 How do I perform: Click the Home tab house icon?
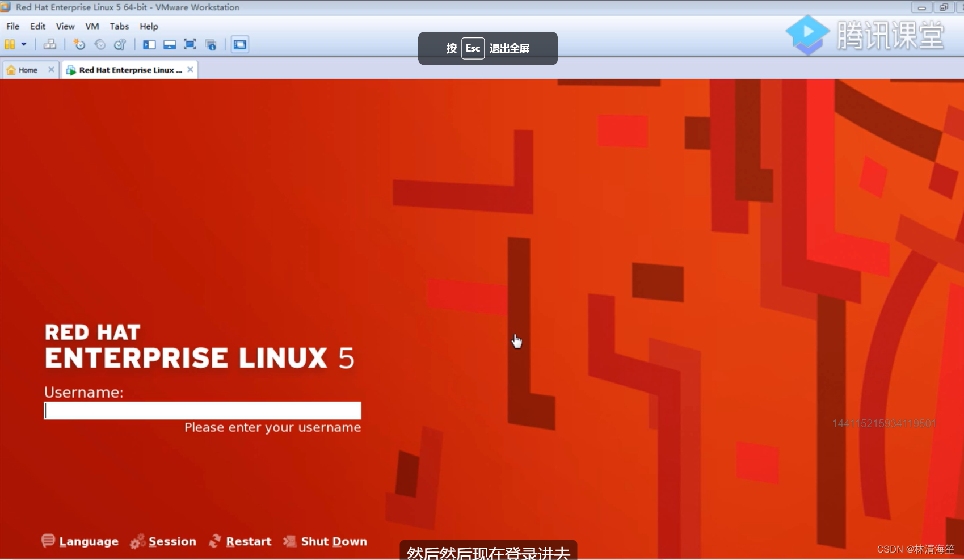[x=11, y=70]
